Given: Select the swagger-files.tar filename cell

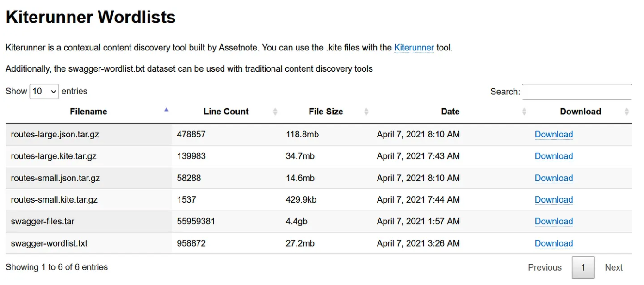Looking at the screenshot, I should [x=88, y=222].
